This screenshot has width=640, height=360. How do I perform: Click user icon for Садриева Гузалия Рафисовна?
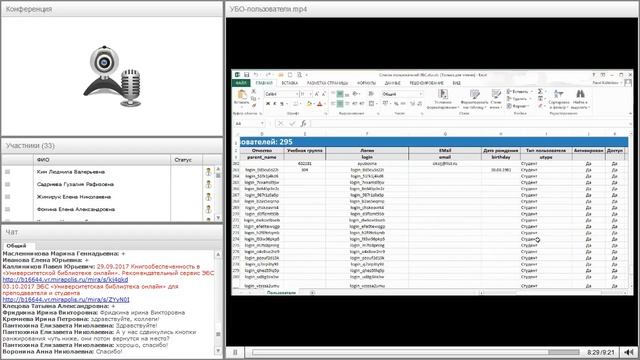pyautogui.click(x=208, y=184)
